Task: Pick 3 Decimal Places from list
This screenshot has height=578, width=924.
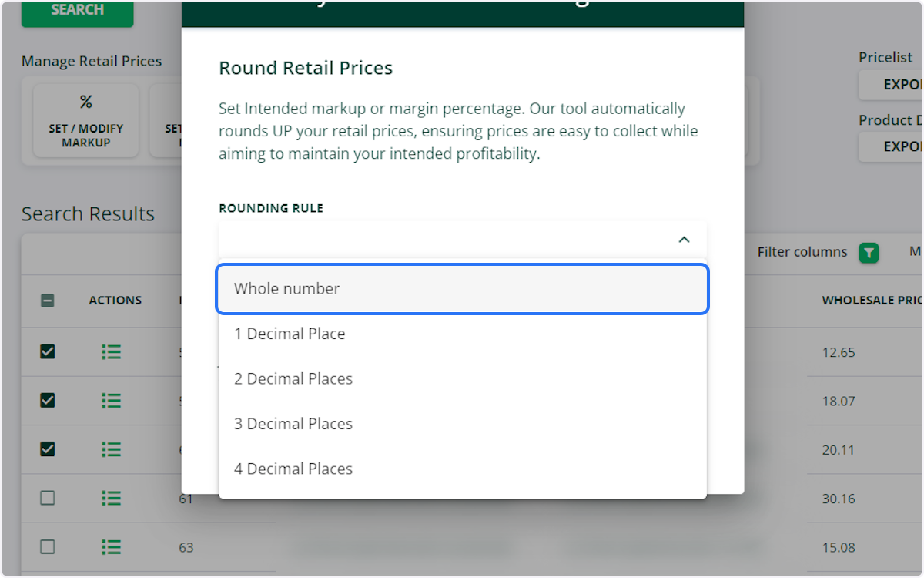Action: point(462,424)
